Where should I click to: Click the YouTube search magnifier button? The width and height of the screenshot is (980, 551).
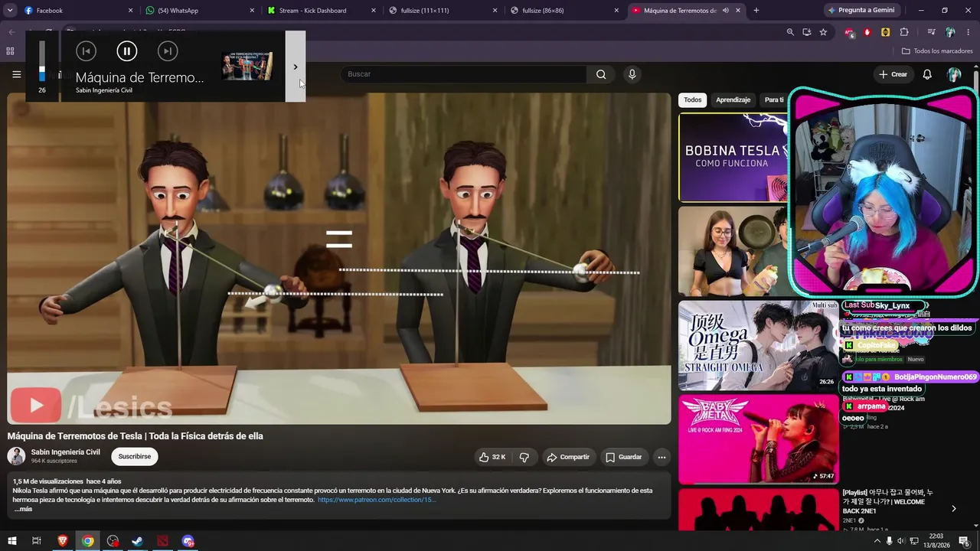pos(601,74)
